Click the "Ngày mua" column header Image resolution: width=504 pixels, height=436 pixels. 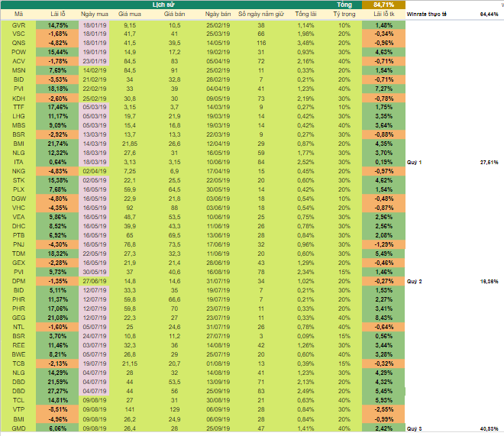point(95,15)
